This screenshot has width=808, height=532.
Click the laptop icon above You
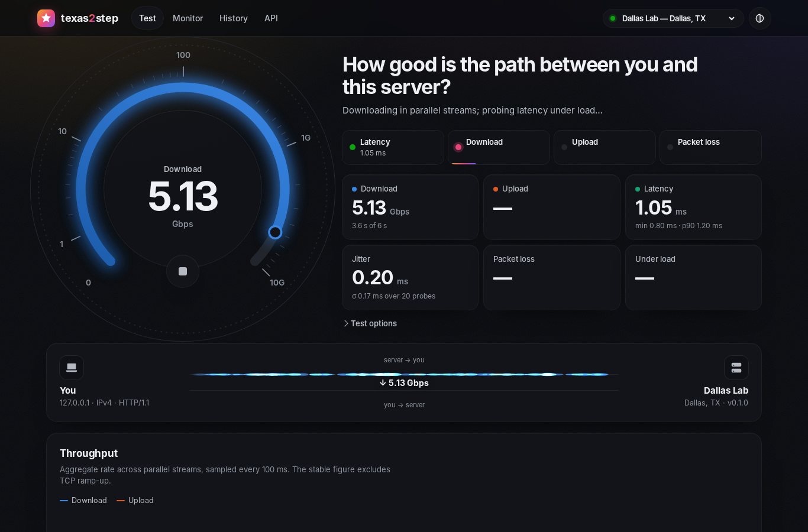tap(72, 368)
